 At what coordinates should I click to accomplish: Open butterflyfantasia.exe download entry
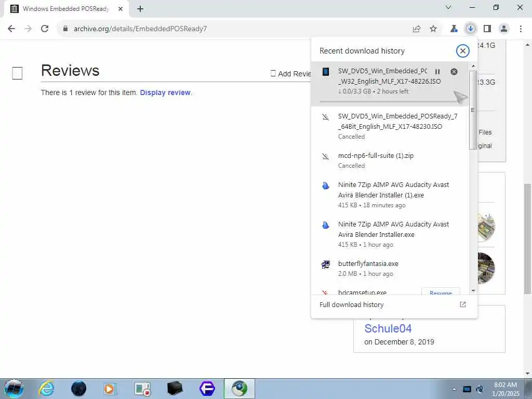390,269
